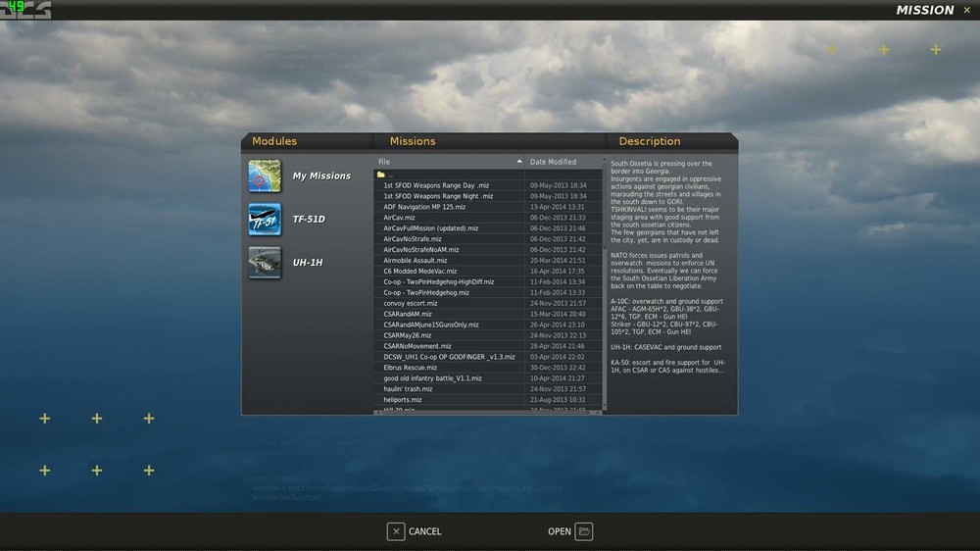Viewport: 980px width, 551px height.
Task: Select heliports.miz mission file
Action: 403,400
